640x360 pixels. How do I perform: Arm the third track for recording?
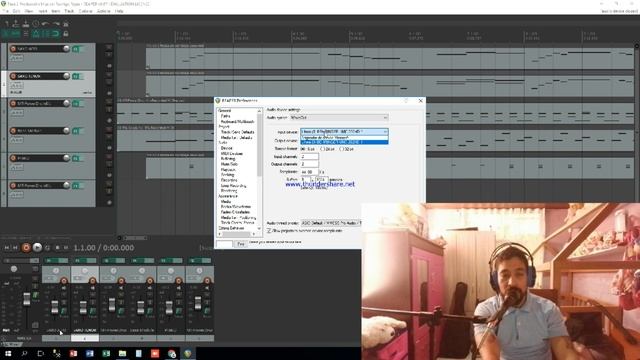13,103
